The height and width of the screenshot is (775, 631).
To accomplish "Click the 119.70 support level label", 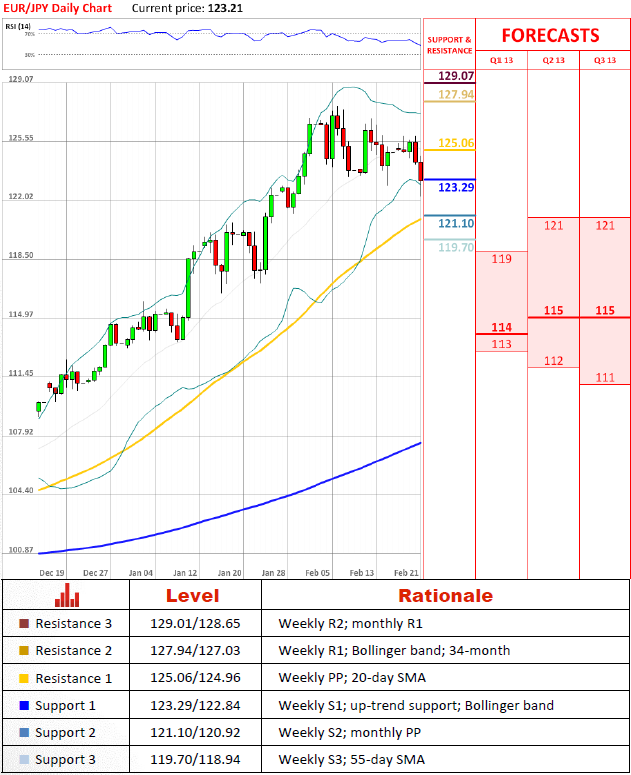I will tap(456, 247).
